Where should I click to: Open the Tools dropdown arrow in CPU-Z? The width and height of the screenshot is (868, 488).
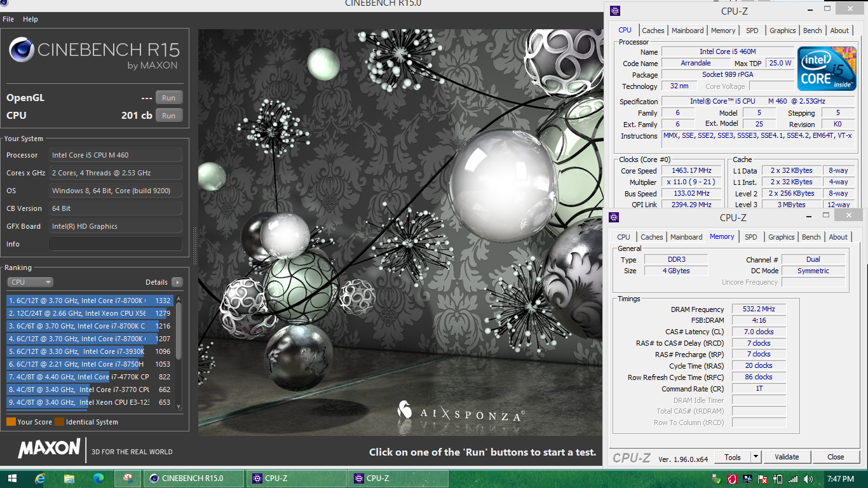pyautogui.click(x=756, y=457)
